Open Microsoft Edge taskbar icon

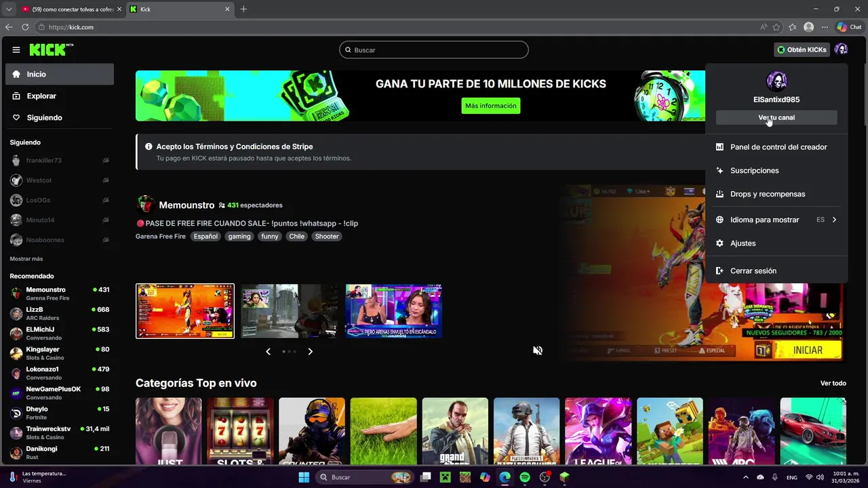(505, 477)
